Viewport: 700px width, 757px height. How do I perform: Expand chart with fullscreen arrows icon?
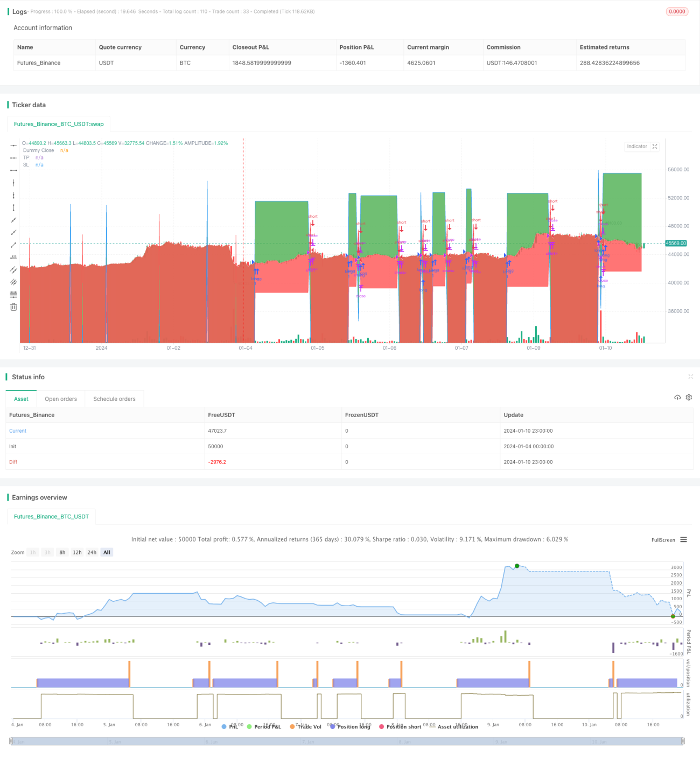click(655, 147)
